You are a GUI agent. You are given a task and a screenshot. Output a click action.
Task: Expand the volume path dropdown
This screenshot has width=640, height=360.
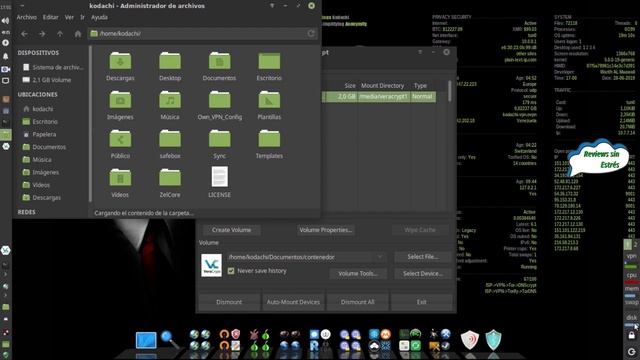click(x=380, y=257)
